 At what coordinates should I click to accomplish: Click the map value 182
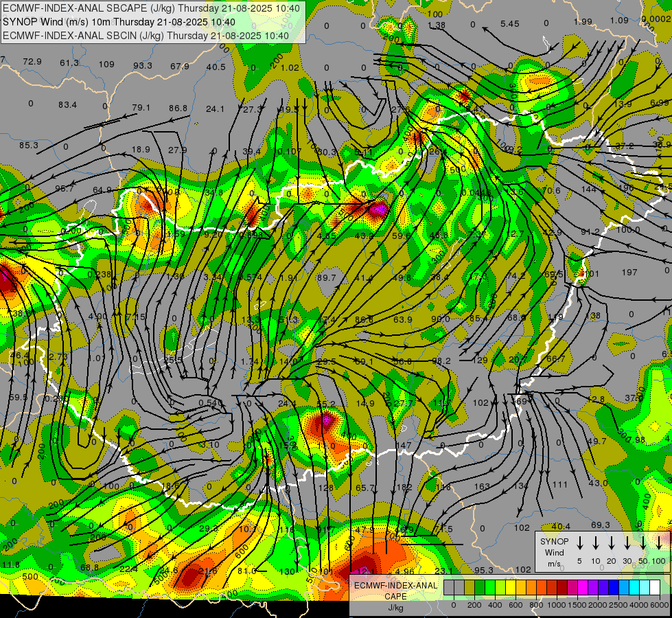click(x=404, y=488)
